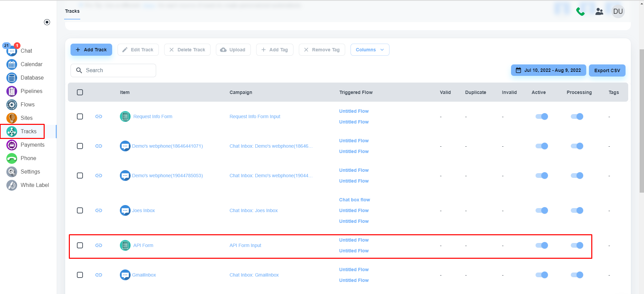Image resolution: width=644 pixels, height=294 pixels.
Task: Open the Chat box flow link
Action: pos(354,200)
